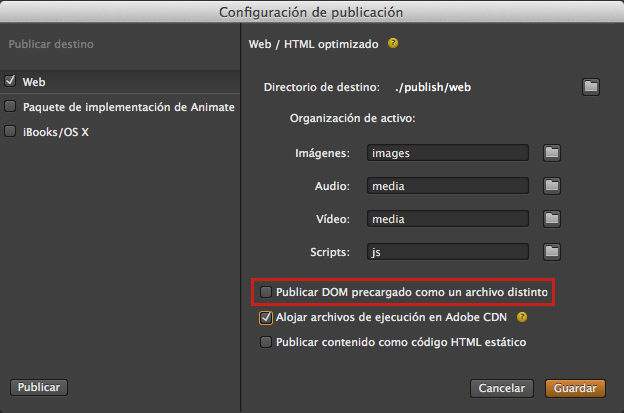Screen dimensions: 624x413
Task: Click the Guardar button
Action: click(x=575, y=388)
